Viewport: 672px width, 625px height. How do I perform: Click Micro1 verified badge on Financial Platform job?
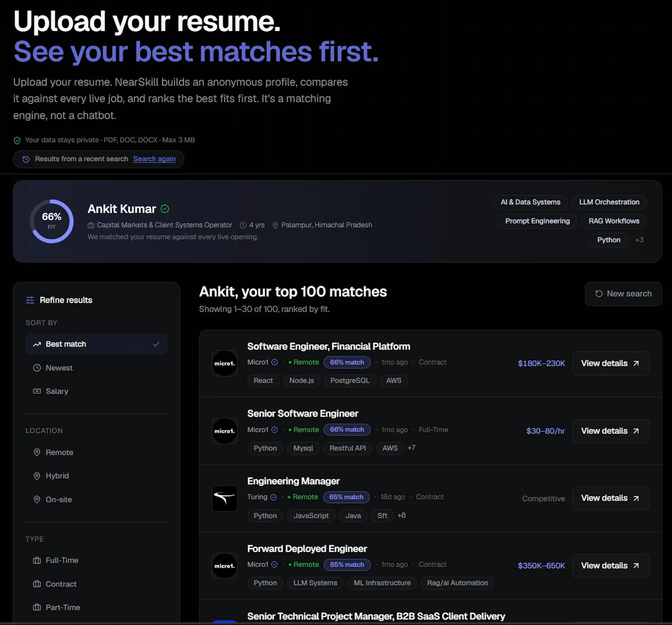pos(275,362)
